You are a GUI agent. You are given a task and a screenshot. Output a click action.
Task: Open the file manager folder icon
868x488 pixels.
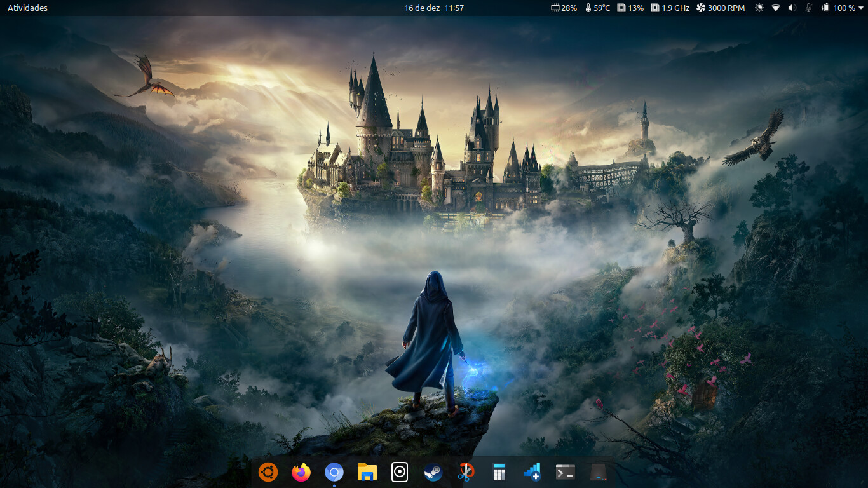367,472
